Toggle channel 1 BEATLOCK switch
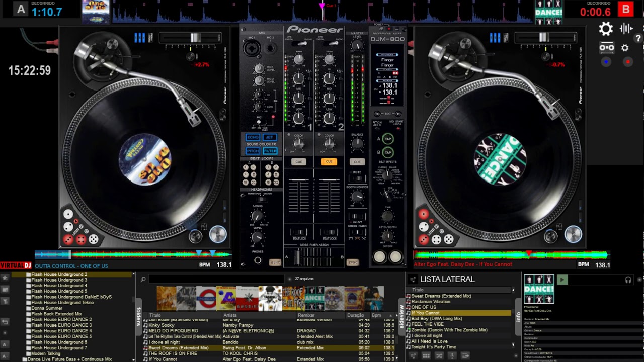Screen dimensions: 644x362 [299, 233]
